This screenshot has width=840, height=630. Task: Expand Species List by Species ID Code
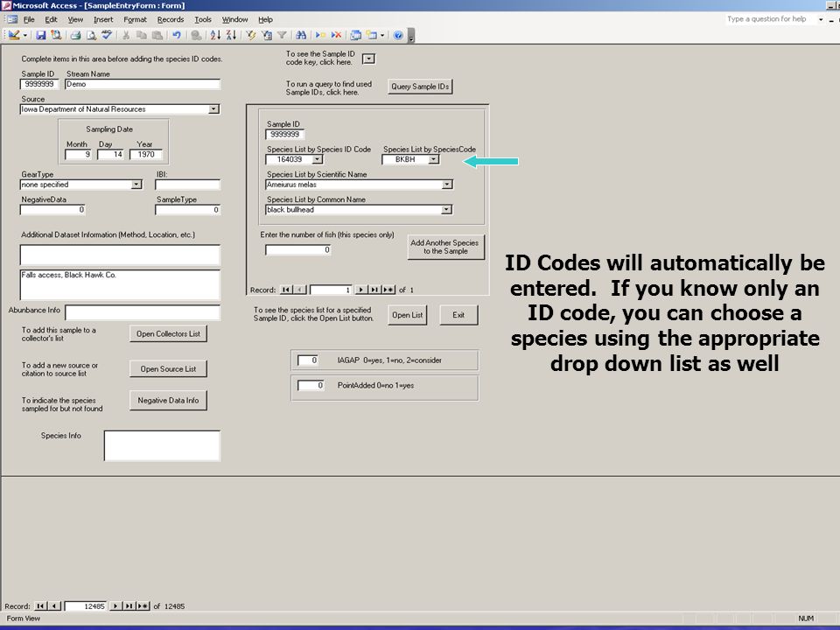point(317,159)
